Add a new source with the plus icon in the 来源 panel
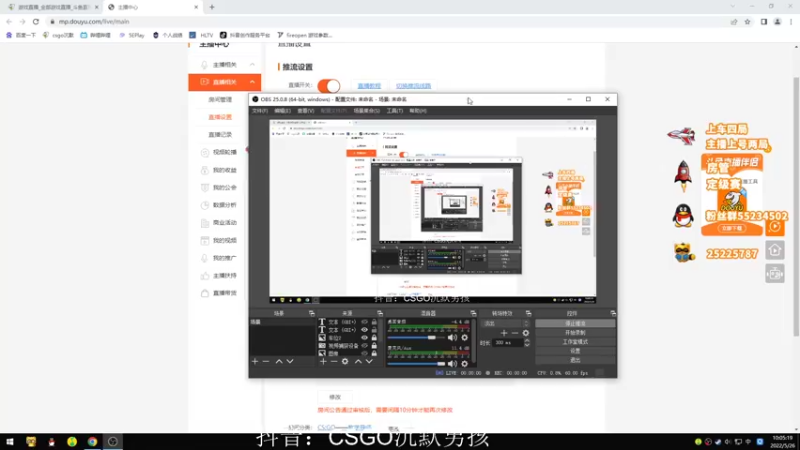800x450 pixels. [323, 361]
